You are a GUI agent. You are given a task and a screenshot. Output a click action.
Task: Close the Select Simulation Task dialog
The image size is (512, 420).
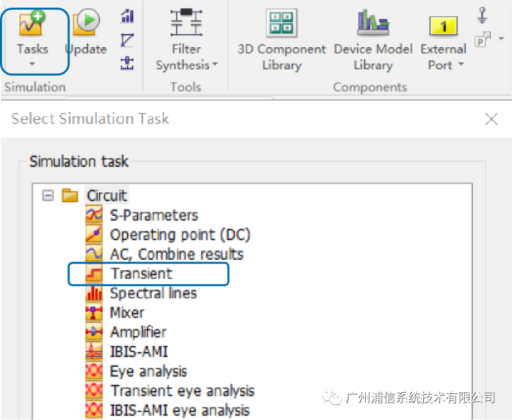pos(491,119)
